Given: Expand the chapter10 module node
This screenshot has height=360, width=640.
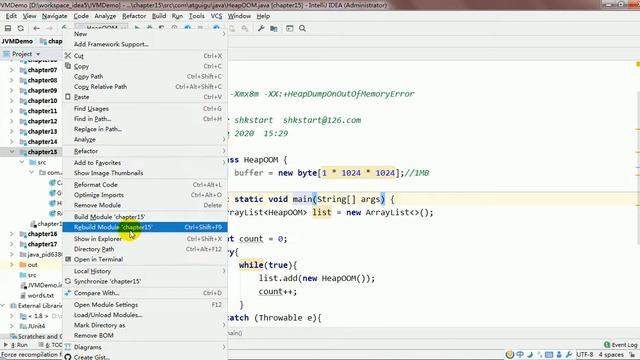Looking at the screenshot, I should pos(11,101).
